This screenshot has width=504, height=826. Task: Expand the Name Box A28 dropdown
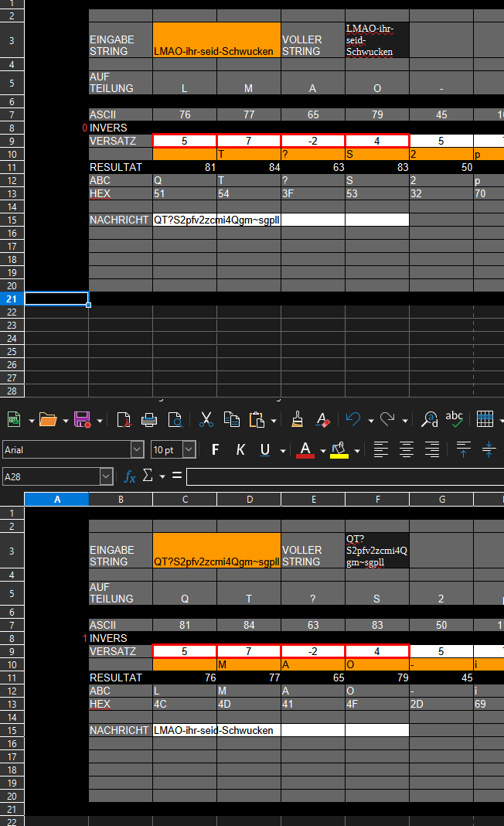coord(107,476)
